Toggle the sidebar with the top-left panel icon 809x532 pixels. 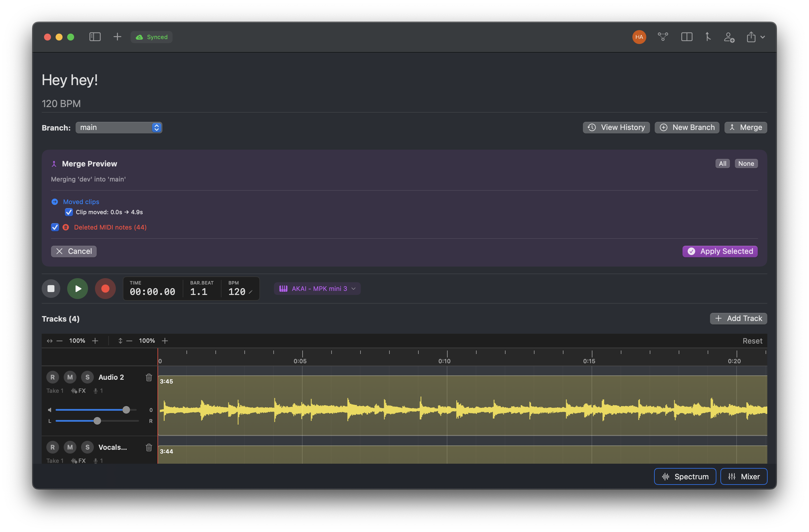[95, 37]
